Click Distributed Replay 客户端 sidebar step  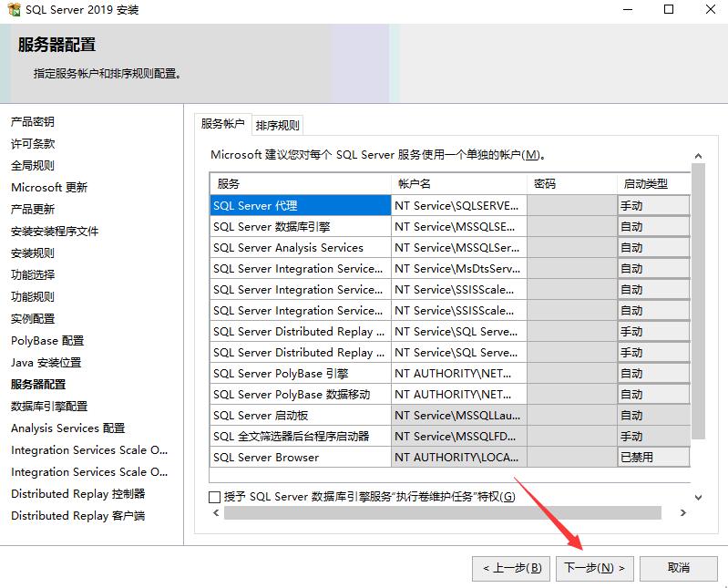[x=78, y=516]
